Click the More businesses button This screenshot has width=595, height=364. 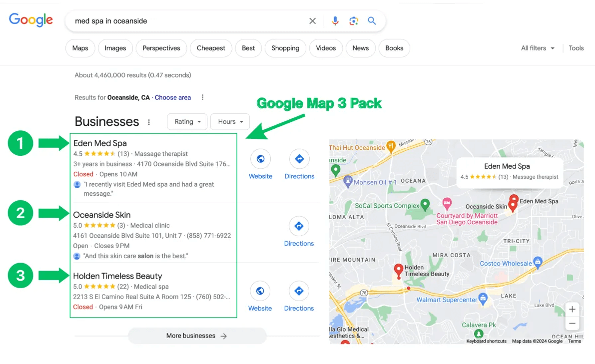[197, 336]
